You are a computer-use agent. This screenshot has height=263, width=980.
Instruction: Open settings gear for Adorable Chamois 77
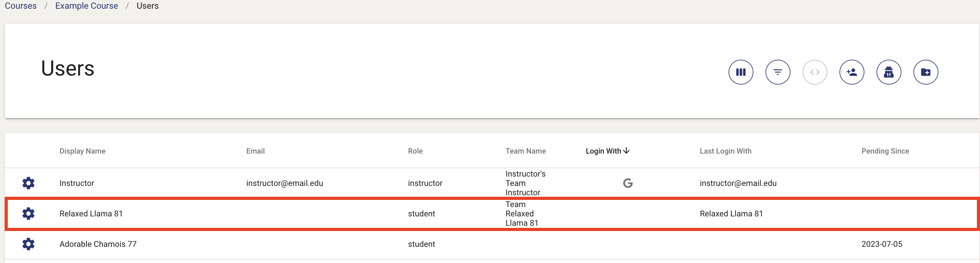tap(29, 244)
